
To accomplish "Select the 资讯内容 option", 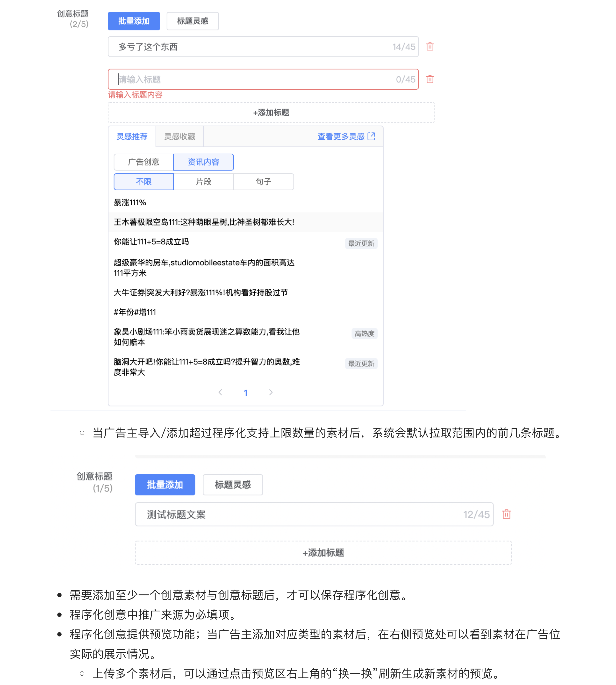I will (x=203, y=162).
